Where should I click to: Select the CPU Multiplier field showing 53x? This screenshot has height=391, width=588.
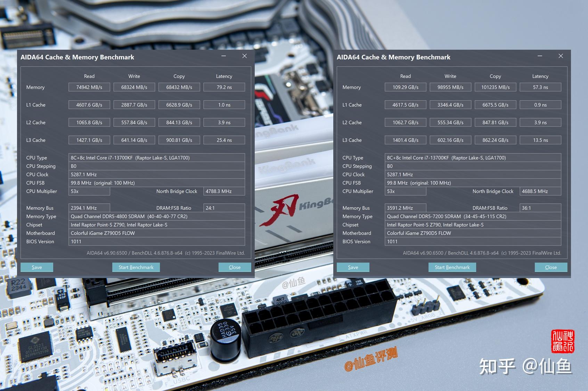click(x=89, y=191)
